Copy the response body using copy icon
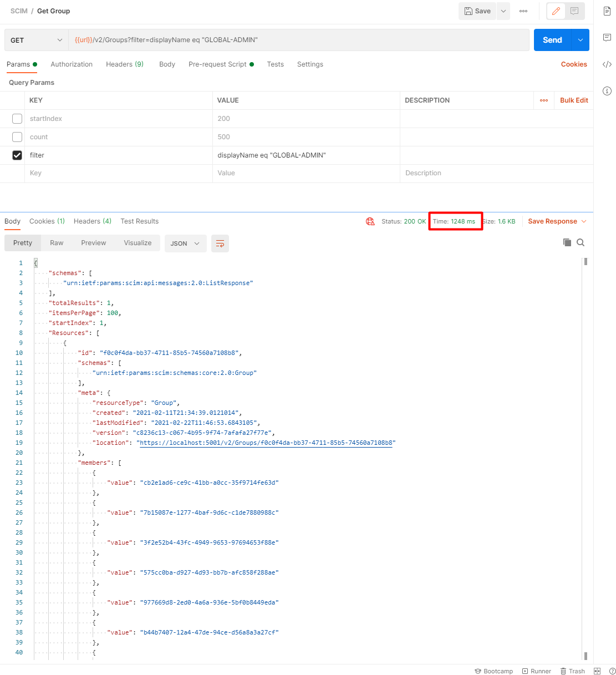 (x=567, y=242)
